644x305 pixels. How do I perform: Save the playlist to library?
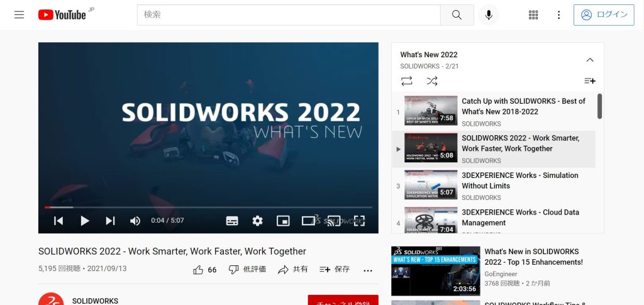coord(590,81)
